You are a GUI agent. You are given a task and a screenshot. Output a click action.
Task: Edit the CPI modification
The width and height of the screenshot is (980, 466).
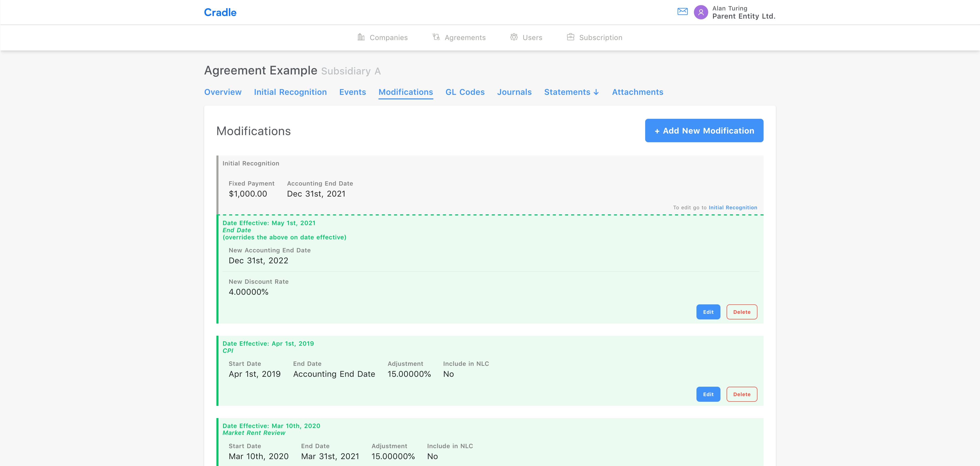[708, 394]
